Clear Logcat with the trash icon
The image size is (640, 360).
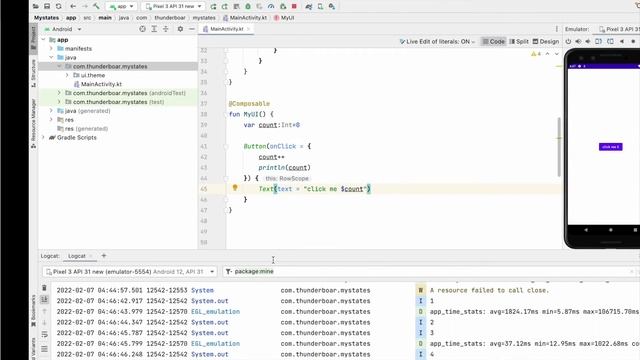[x=44, y=288]
